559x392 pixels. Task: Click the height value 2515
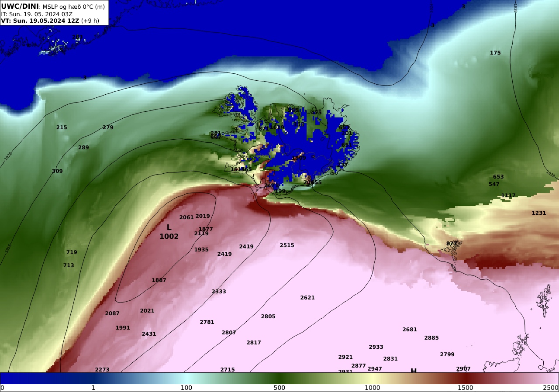point(287,245)
